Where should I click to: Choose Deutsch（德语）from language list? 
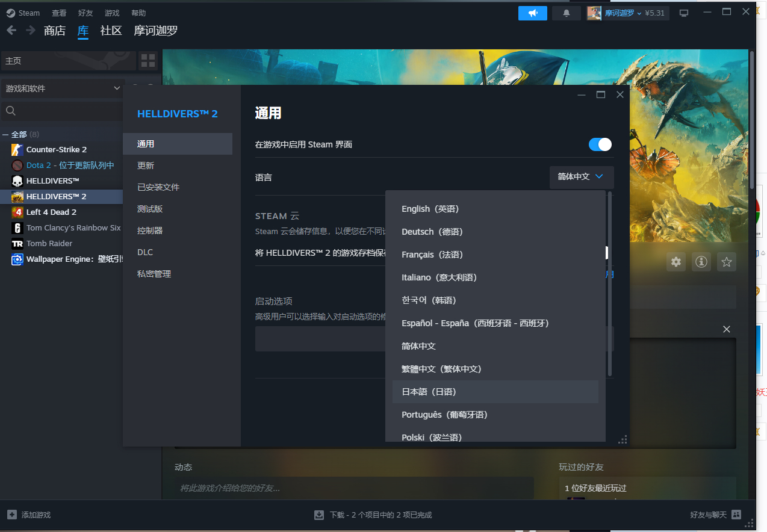pyautogui.click(x=495, y=232)
